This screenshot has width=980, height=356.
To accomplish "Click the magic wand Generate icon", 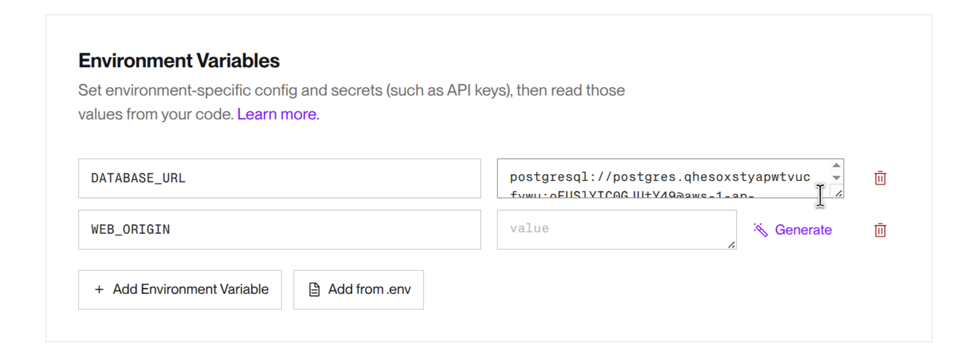I will pos(760,230).
